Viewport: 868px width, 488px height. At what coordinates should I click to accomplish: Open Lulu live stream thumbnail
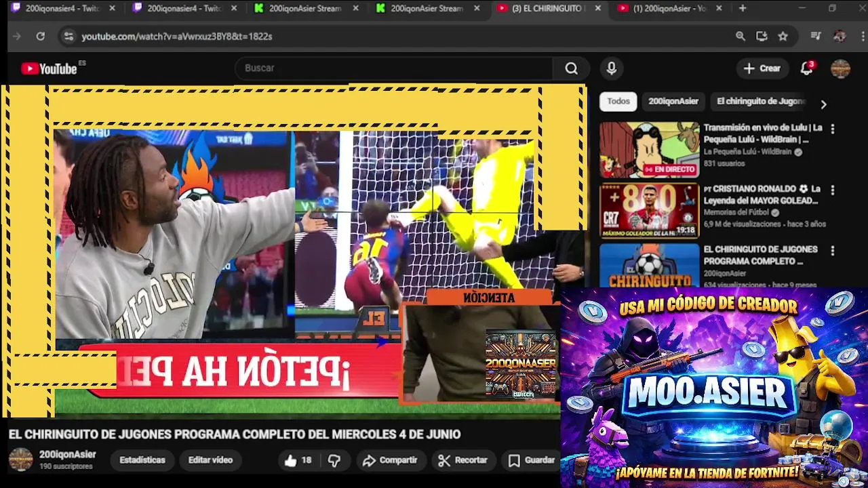click(649, 150)
